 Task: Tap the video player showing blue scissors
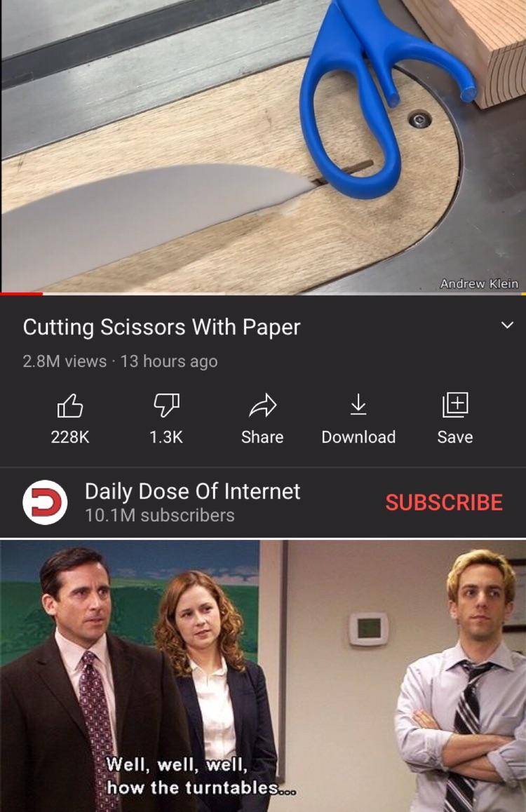coord(263,146)
